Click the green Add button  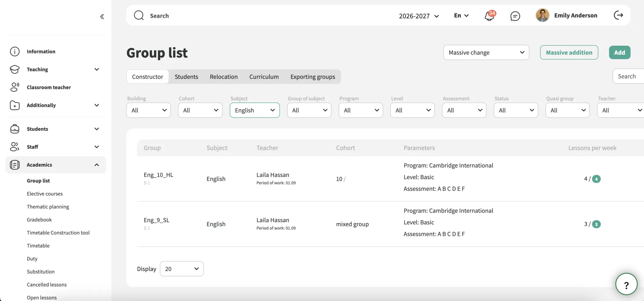(620, 52)
